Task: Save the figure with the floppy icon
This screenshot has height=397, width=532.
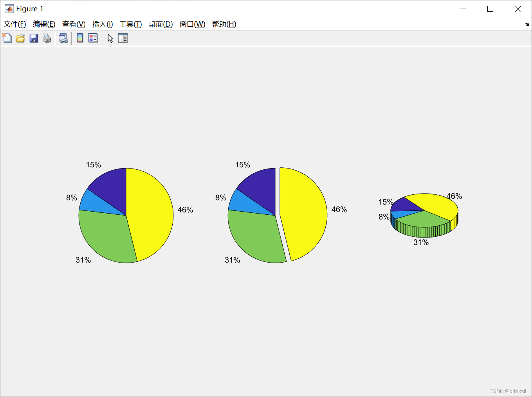Action: pyautogui.click(x=34, y=38)
